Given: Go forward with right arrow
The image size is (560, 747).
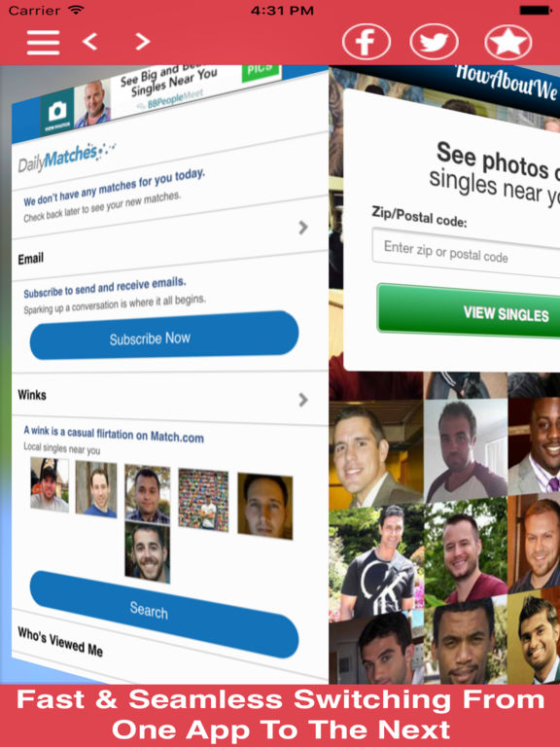Looking at the screenshot, I should click(x=142, y=42).
